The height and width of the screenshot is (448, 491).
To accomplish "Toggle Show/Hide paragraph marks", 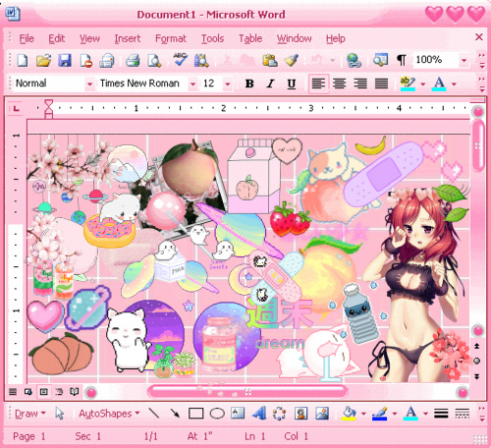I will point(402,60).
